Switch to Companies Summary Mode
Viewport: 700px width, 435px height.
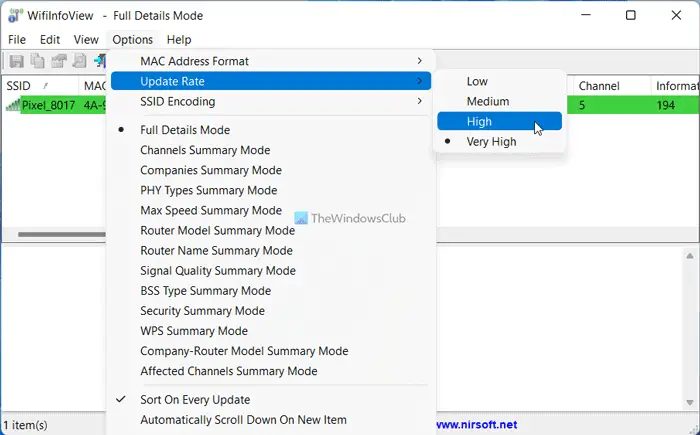pyautogui.click(x=271, y=170)
